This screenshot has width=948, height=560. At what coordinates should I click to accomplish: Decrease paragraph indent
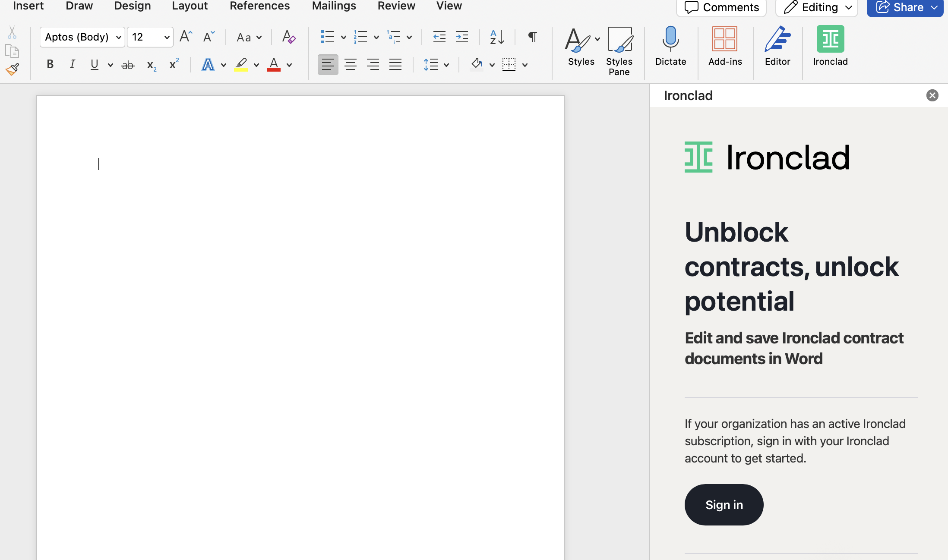pos(439,37)
